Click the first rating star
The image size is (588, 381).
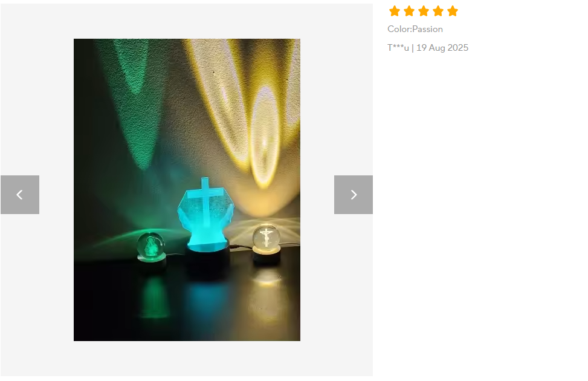tap(395, 11)
